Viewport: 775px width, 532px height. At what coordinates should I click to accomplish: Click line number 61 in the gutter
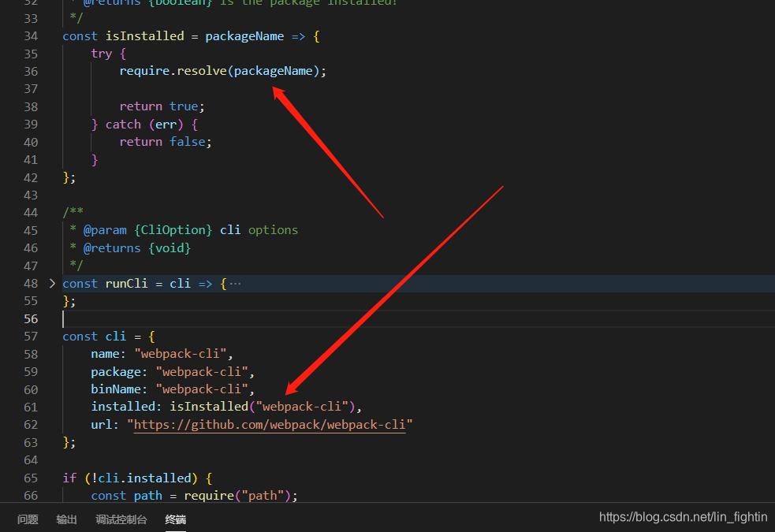[31, 407]
